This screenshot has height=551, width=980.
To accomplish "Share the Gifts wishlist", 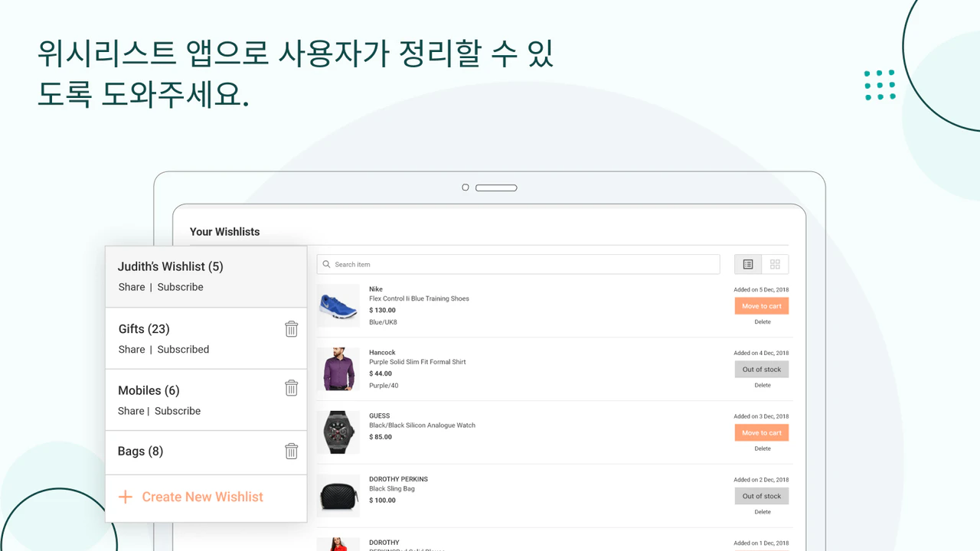I will (x=132, y=349).
